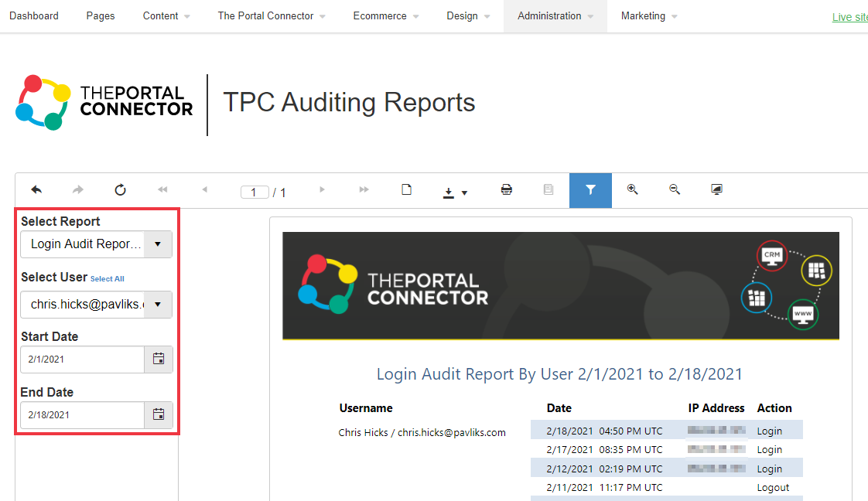This screenshot has height=501, width=868.
Task: Expand the Content menu
Action: tap(166, 16)
